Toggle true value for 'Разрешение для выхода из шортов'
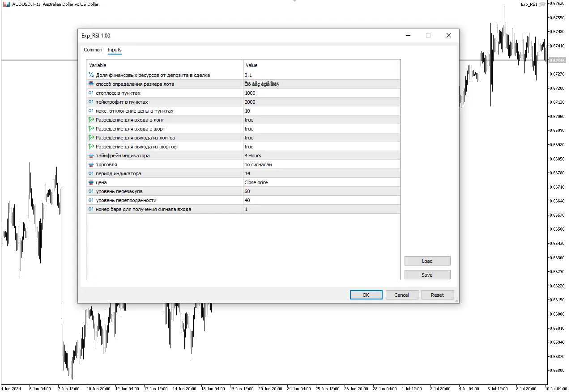 click(x=249, y=147)
